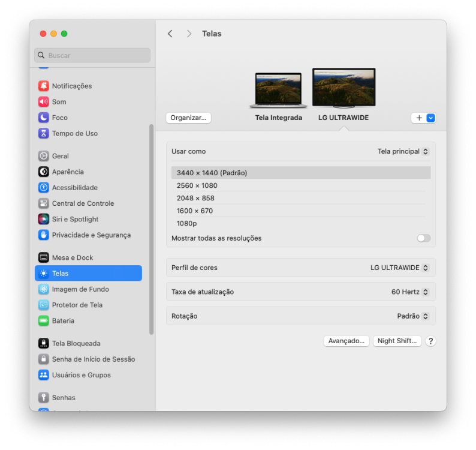Open Tempo de Uso hourglass icon
This screenshot has width=476, height=450.
click(x=43, y=133)
